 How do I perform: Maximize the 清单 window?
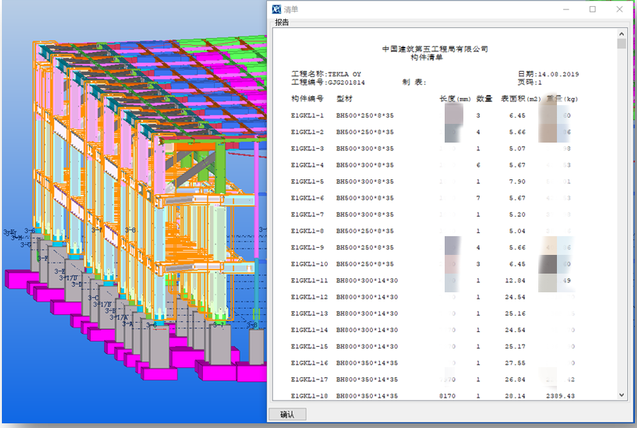pyautogui.click(x=593, y=9)
